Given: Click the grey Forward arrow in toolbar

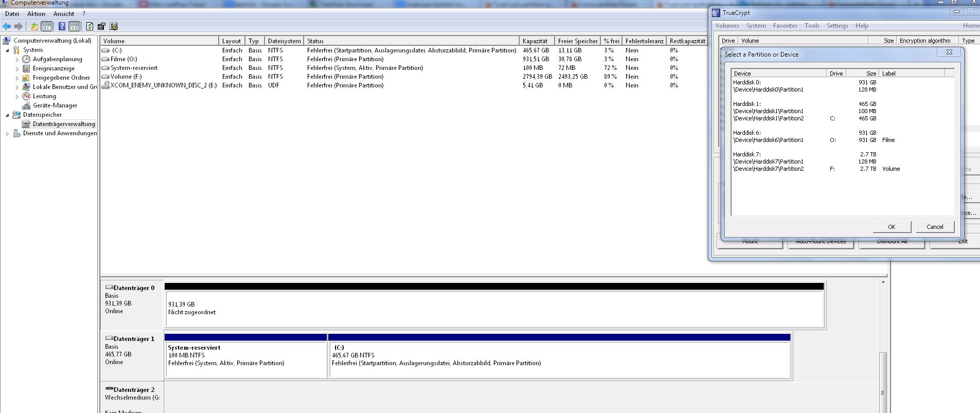Looking at the screenshot, I should point(19,26).
